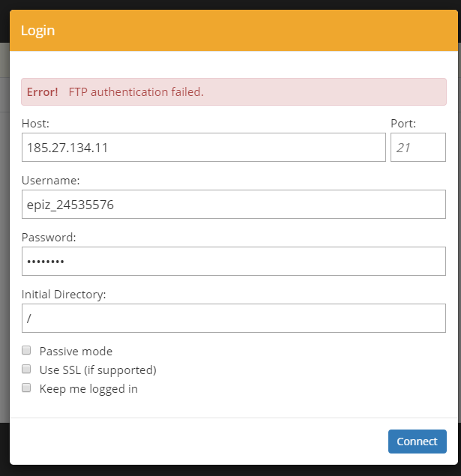Viewport: 461px width, 476px height.
Task: Click the 'Initial Directory:' field label
Action: pos(64,295)
